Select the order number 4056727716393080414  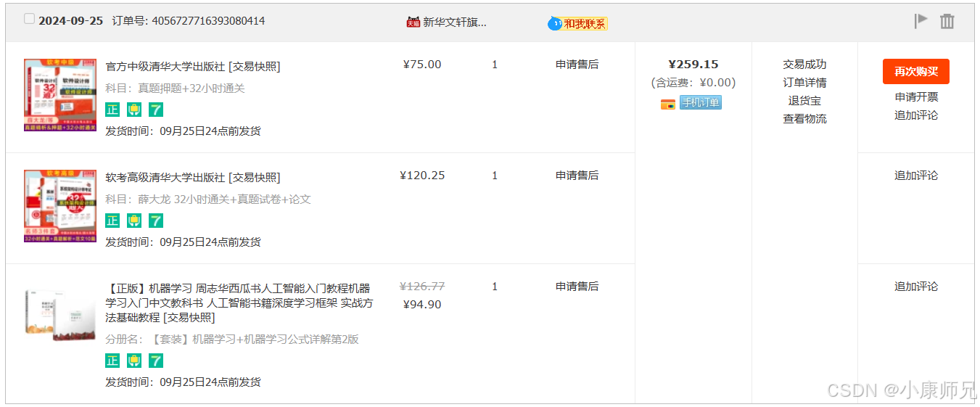tap(208, 21)
